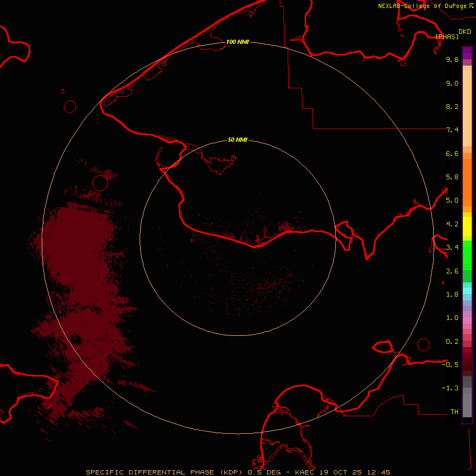The width and height of the screenshot is (476, 476).
Task: Click the 0.5 DEG elevation text in footer
Action: click(265, 472)
